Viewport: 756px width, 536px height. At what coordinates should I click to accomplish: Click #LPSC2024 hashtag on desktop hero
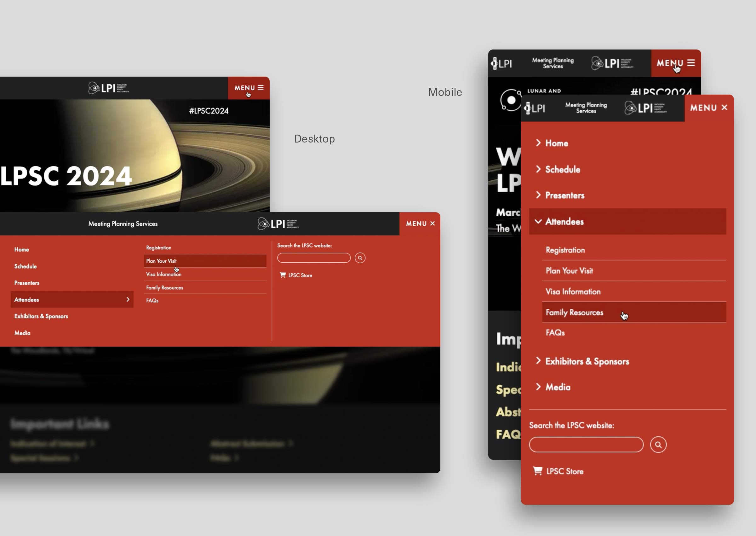(x=209, y=111)
